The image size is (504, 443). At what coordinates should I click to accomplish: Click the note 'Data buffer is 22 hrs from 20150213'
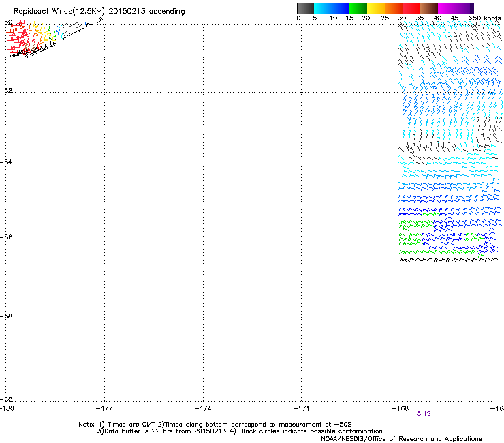point(166,431)
